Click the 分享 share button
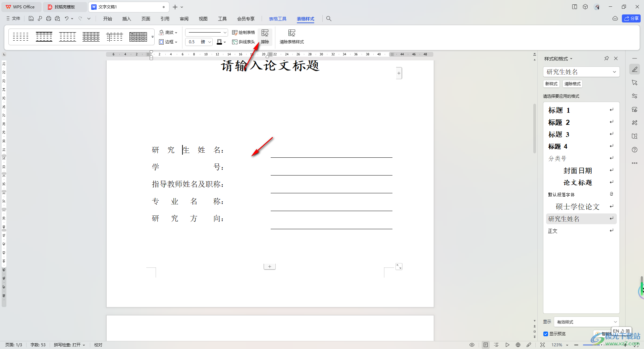Screen dimensions: 644x349 click(631, 18)
